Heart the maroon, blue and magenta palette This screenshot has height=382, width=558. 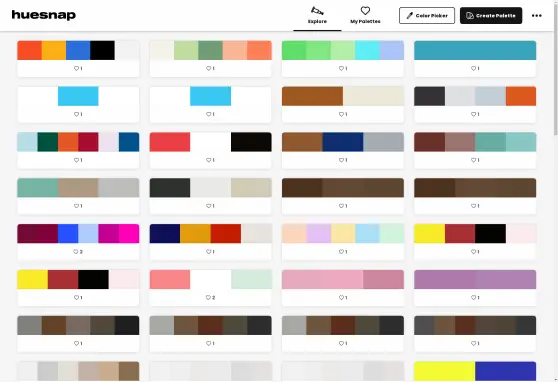78,252
